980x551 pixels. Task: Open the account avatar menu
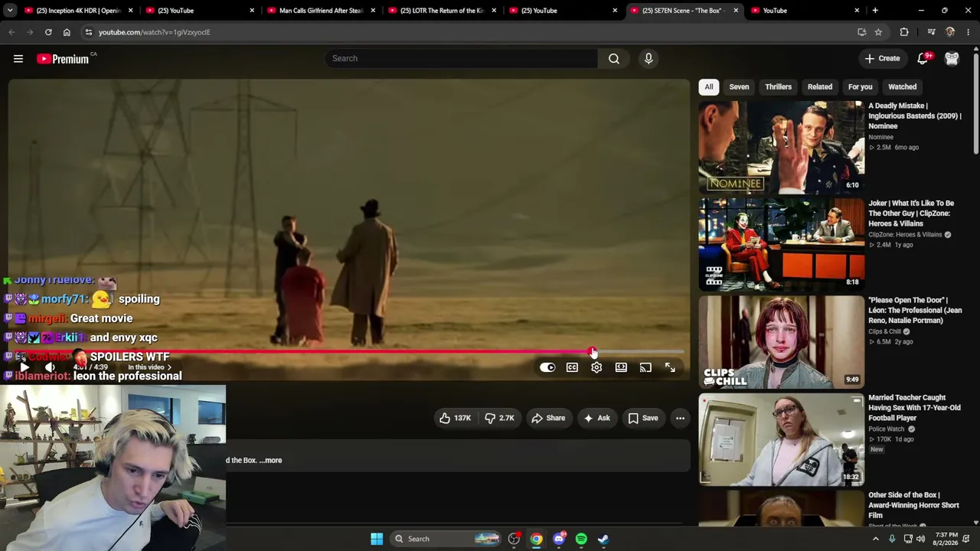click(x=952, y=58)
